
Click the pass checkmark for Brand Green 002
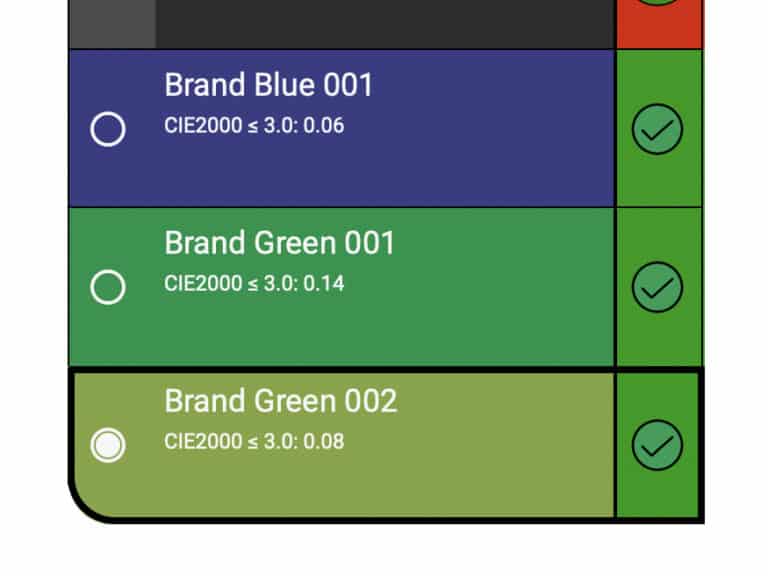[x=657, y=445]
